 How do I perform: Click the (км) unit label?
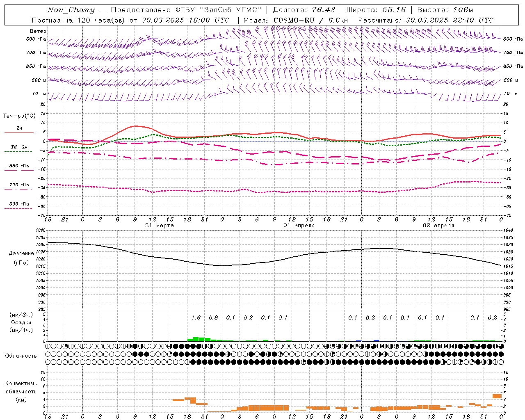click(x=21, y=399)
